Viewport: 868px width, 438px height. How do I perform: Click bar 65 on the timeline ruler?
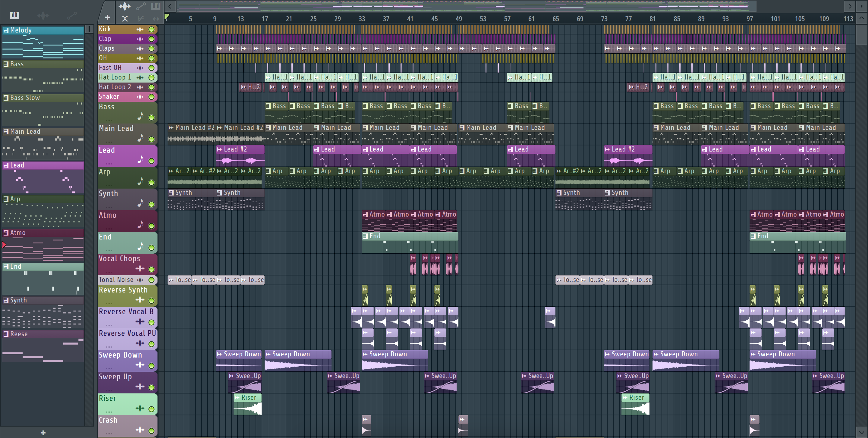(556, 19)
